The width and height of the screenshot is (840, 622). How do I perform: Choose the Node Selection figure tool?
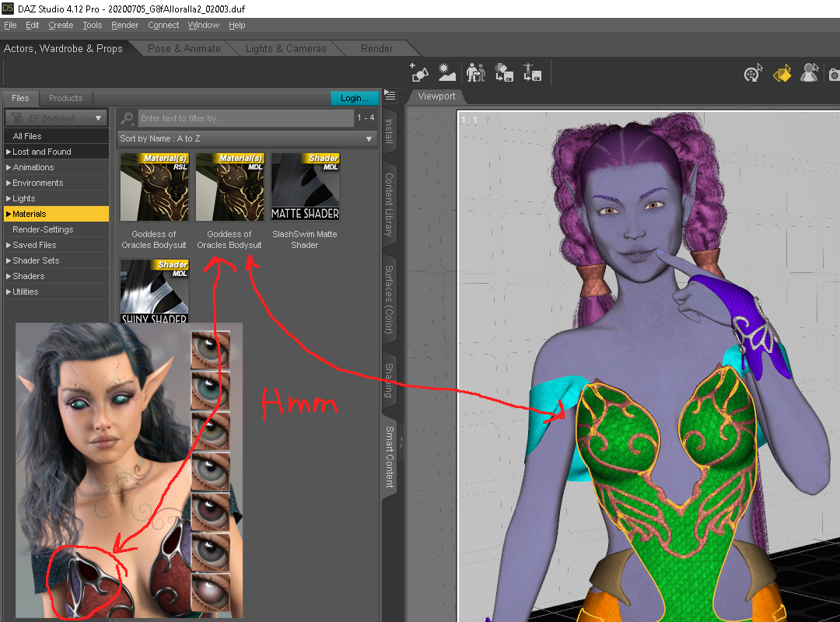pyautogui.click(x=810, y=73)
